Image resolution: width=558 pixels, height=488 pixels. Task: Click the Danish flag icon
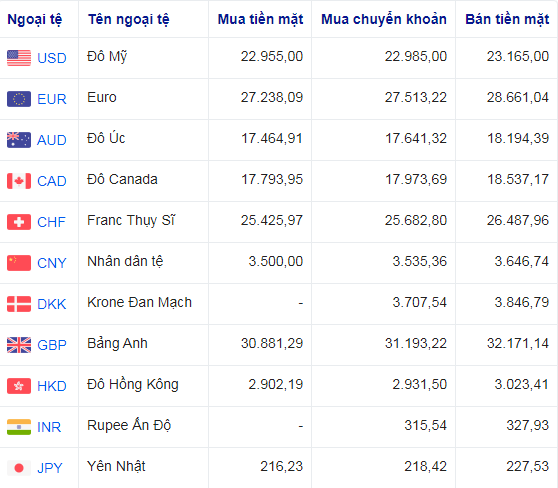pos(19,304)
